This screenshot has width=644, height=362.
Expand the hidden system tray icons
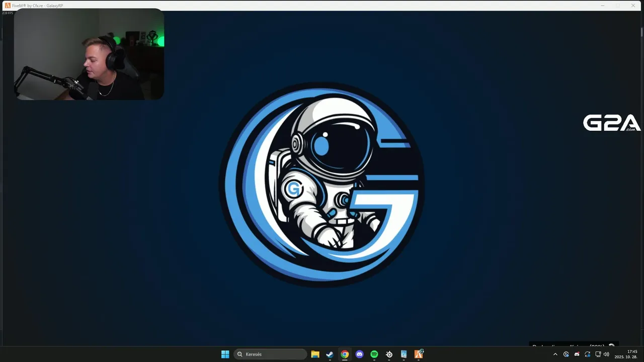point(555,354)
